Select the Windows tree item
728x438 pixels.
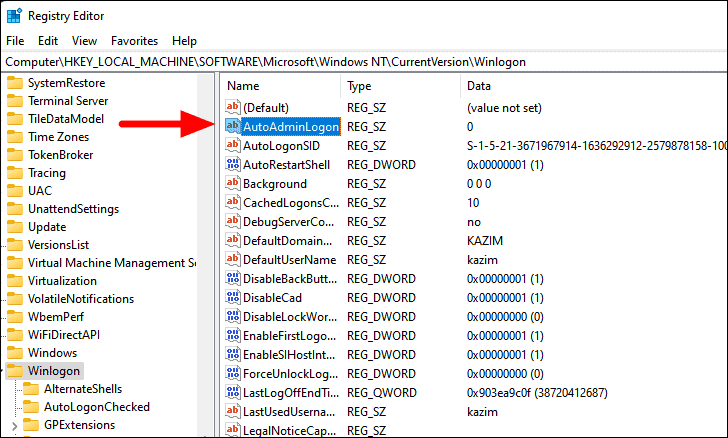tap(52, 353)
